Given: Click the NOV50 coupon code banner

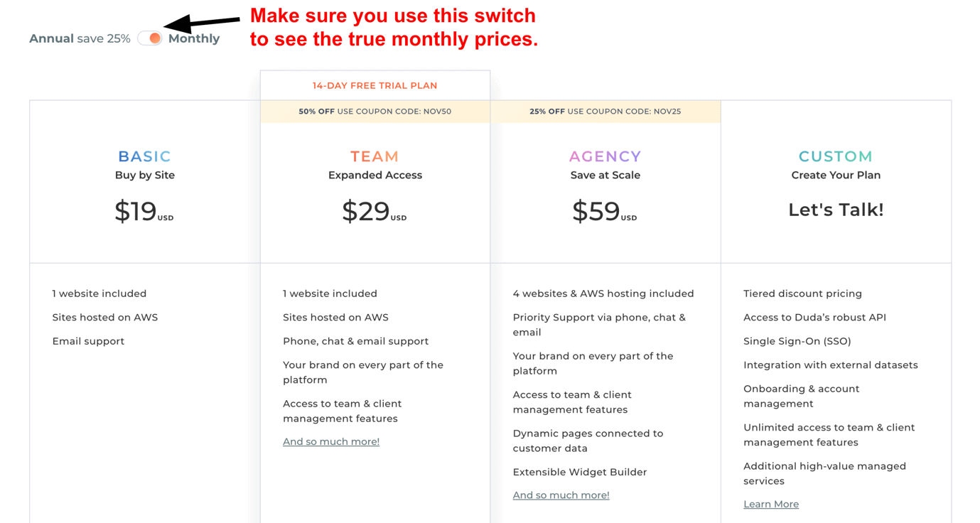Looking at the screenshot, I should click(375, 112).
